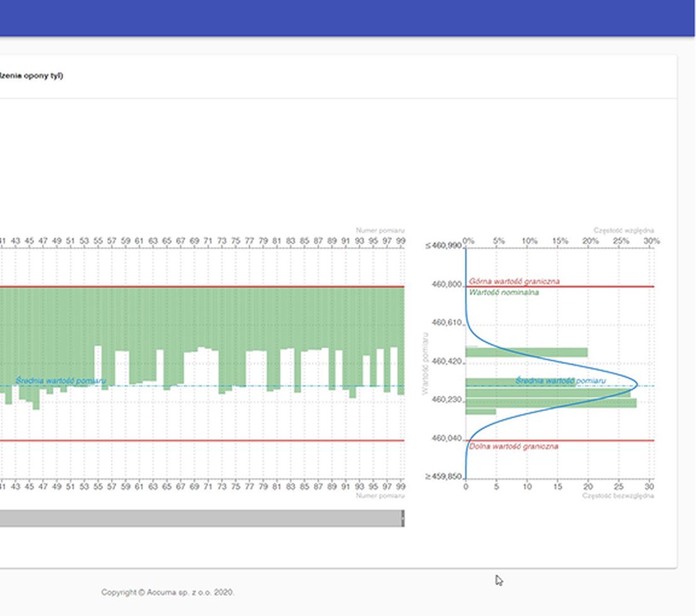Click the peak of the blue distribution curve
This screenshot has height=616, width=696.
coord(637,385)
